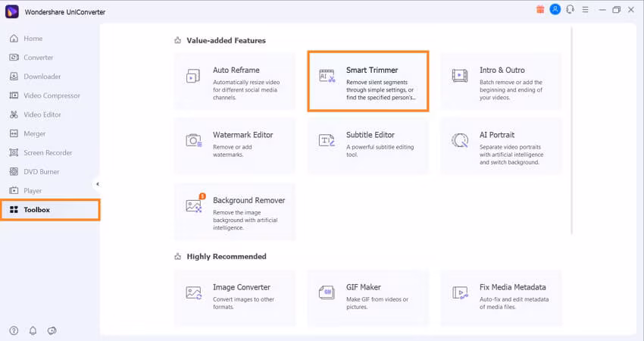Click the DVD Burner disc icon
The height and width of the screenshot is (341, 644).
[14, 172]
